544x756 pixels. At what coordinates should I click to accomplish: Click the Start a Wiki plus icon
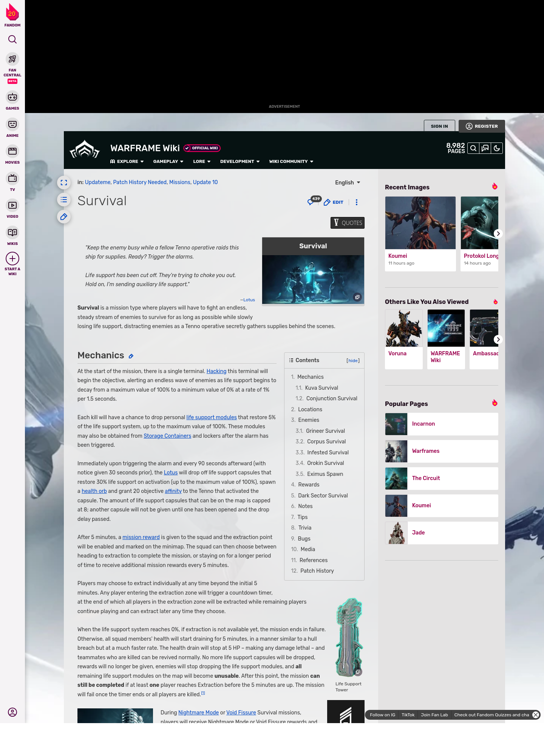pos(12,259)
